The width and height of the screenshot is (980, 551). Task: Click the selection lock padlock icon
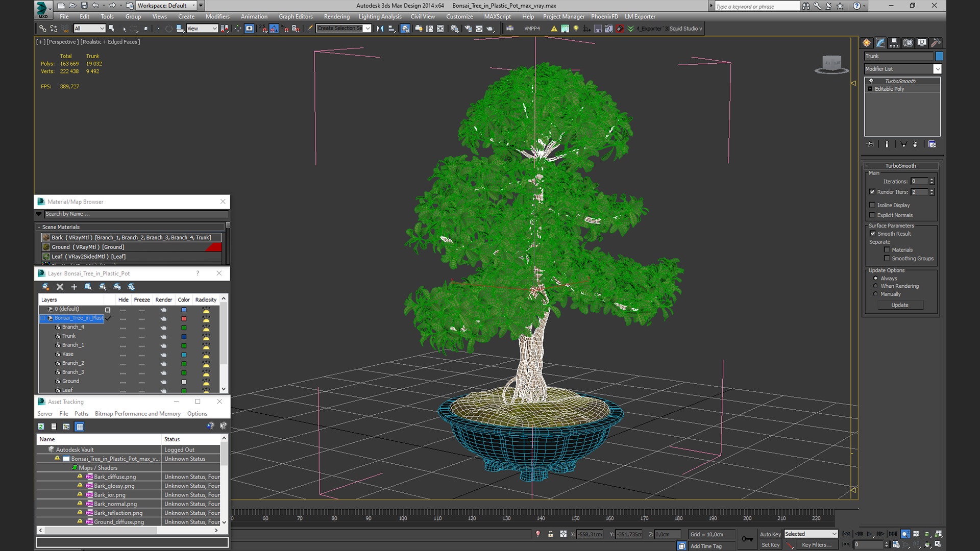pos(550,534)
